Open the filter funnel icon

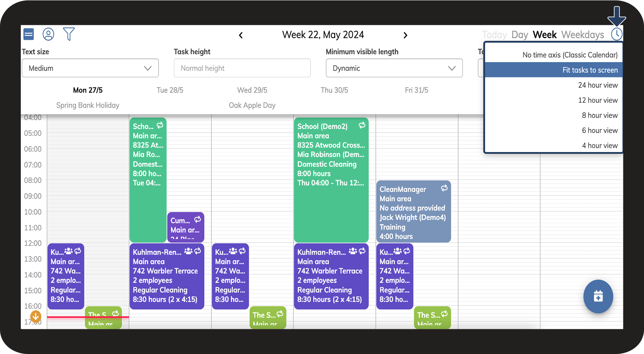pyautogui.click(x=69, y=34)
